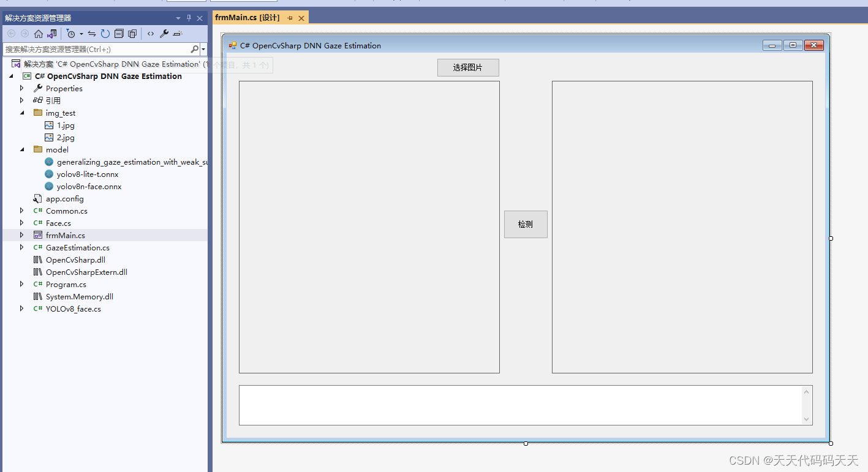The height and width of the screenshot is (472, 868).
Task: Click the text box scrollbar down arrow
Action: (807, 419)
